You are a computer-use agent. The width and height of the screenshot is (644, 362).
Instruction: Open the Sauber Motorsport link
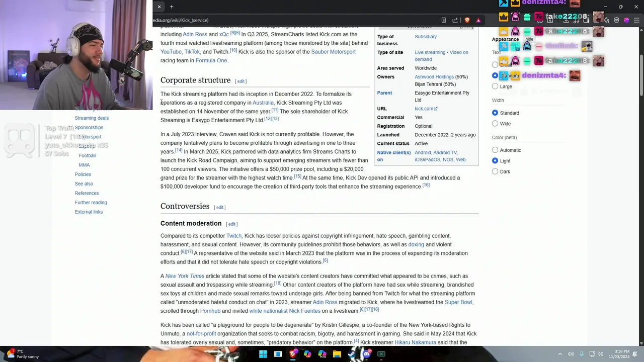click(333, 52)
